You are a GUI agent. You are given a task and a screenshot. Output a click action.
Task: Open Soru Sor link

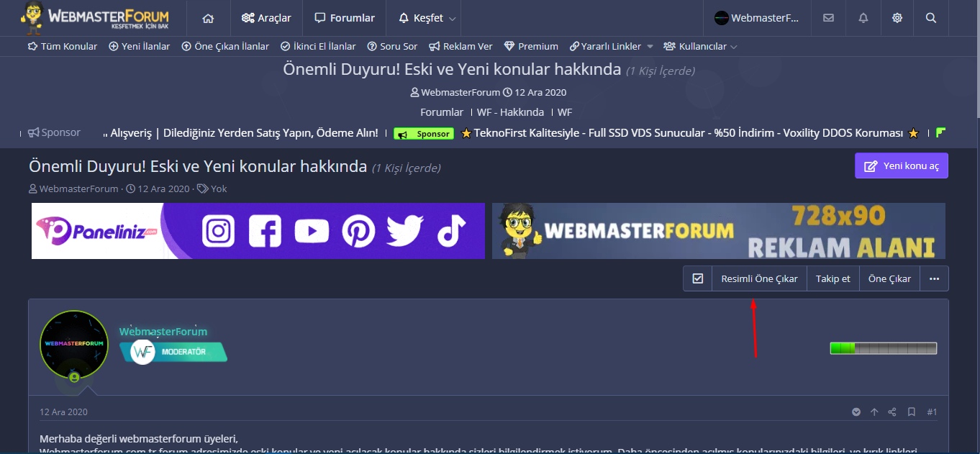[x=392, y=46]
